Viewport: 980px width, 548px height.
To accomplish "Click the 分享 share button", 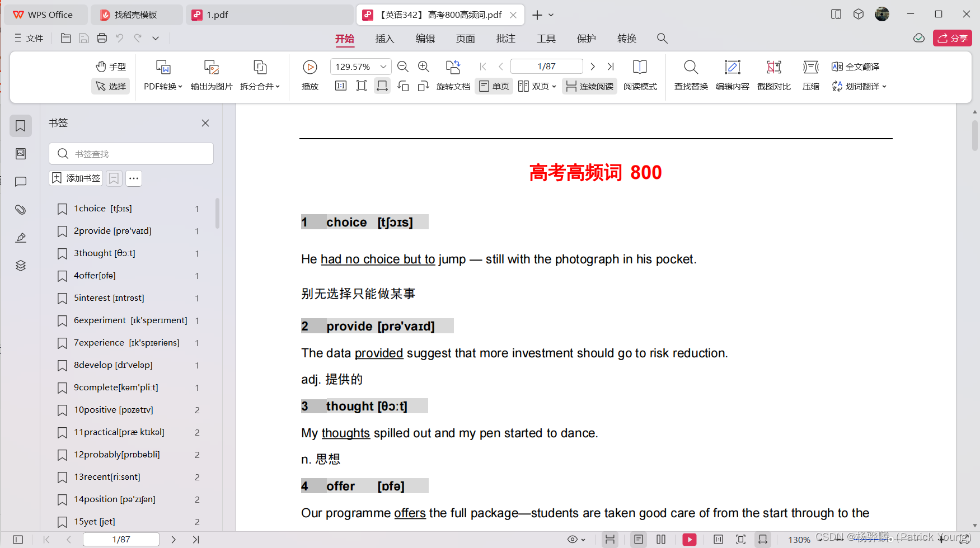I will pyautogui.click(x=952, y=38).
